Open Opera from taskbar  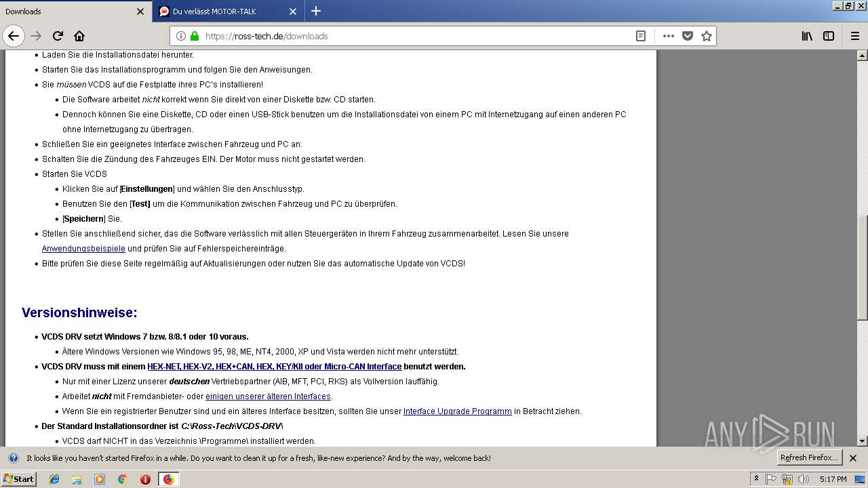[145, 479]
